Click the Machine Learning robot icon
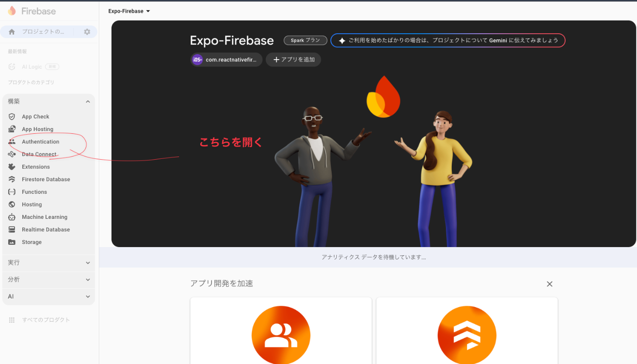The height and width of the screenshot is (364, 637). pos(12,217)
